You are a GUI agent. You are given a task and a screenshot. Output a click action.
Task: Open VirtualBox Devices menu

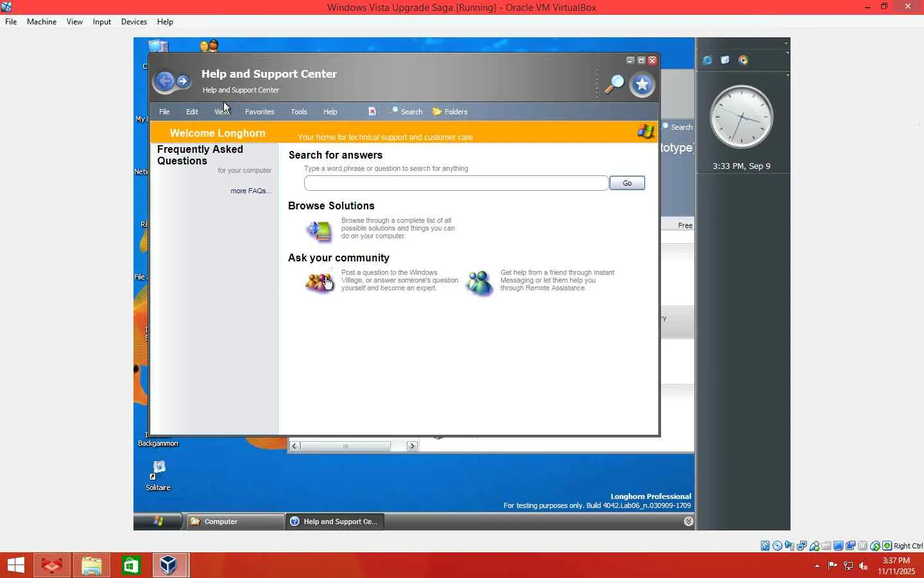[134, 22]
